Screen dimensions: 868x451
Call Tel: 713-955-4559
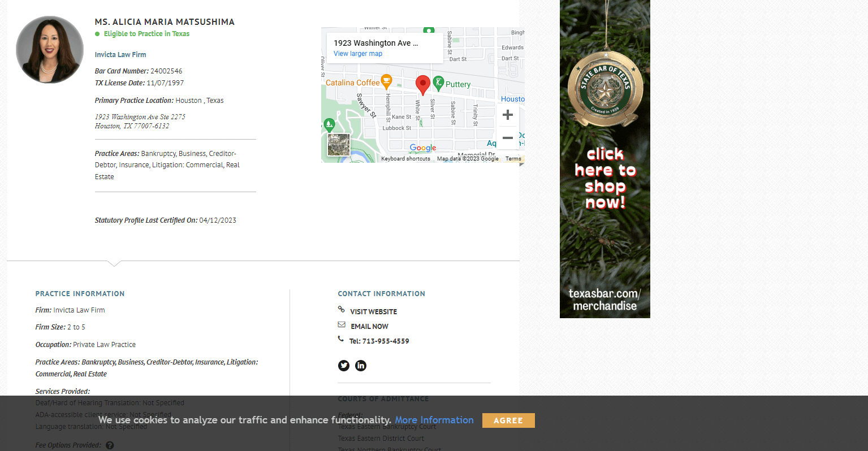(x=379, y=341)
